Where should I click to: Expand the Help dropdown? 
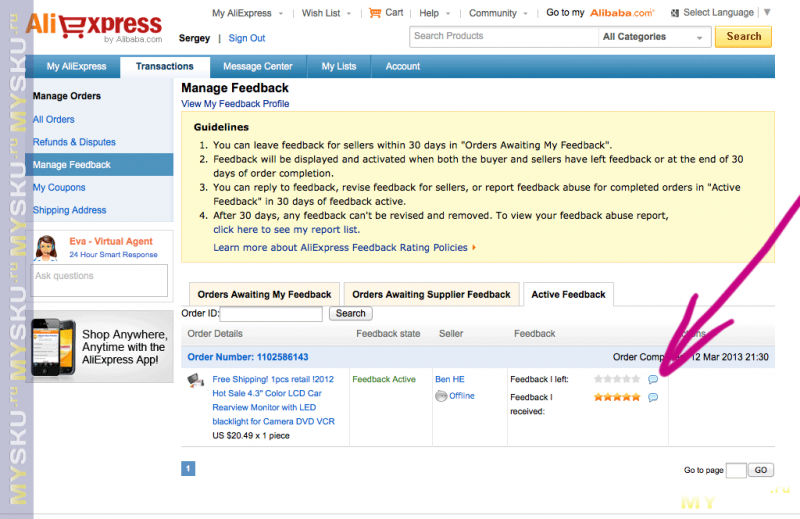click(x=448, y=14)
